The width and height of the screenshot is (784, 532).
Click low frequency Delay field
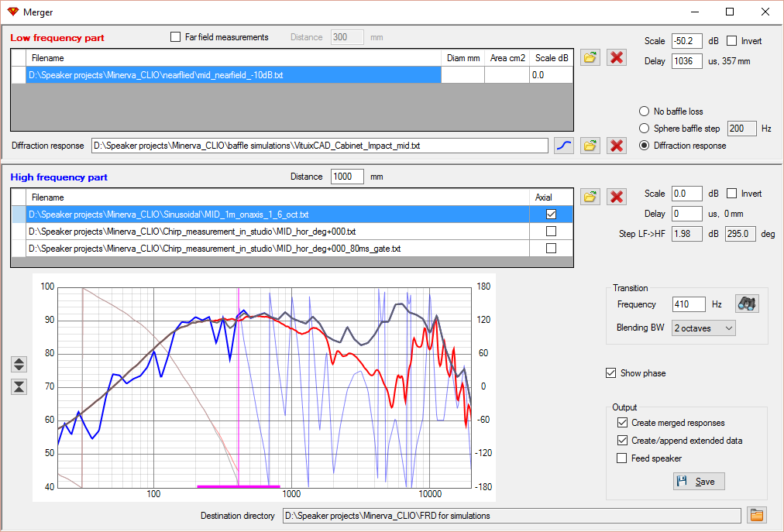coord(686,61)
